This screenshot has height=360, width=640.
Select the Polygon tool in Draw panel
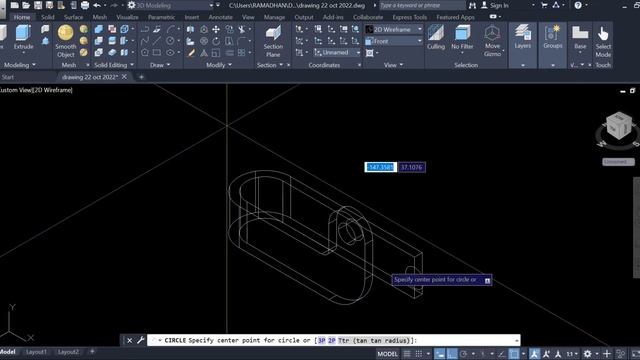144,52
